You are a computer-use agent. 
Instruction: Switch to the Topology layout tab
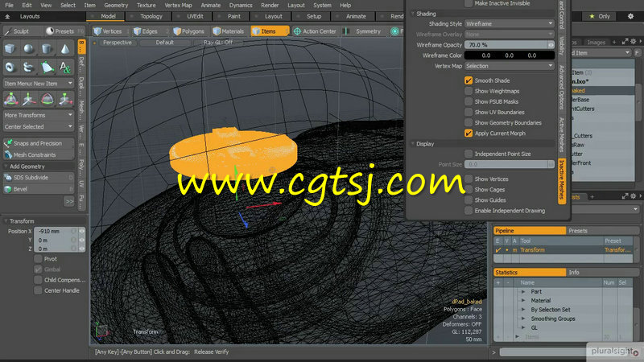pos(151,16)
